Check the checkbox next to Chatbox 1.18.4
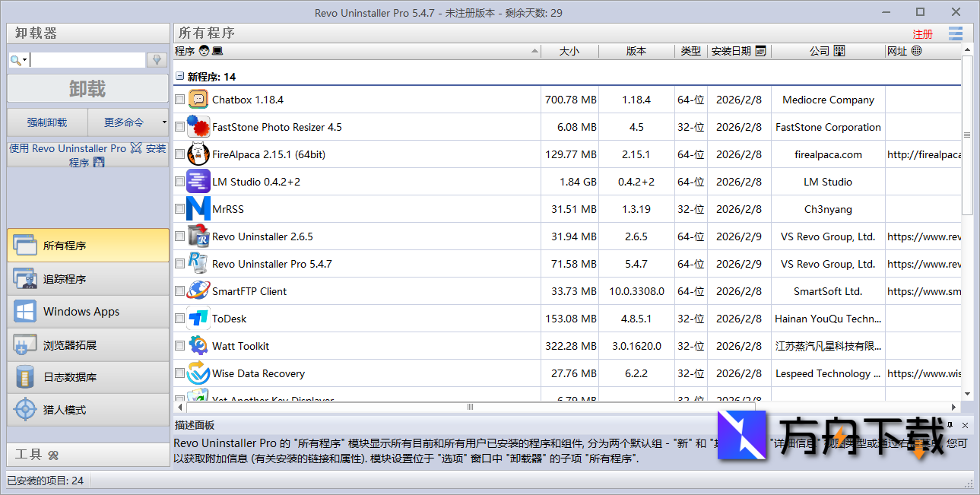Screen dimensions: 980x495 tap(180, 99)
